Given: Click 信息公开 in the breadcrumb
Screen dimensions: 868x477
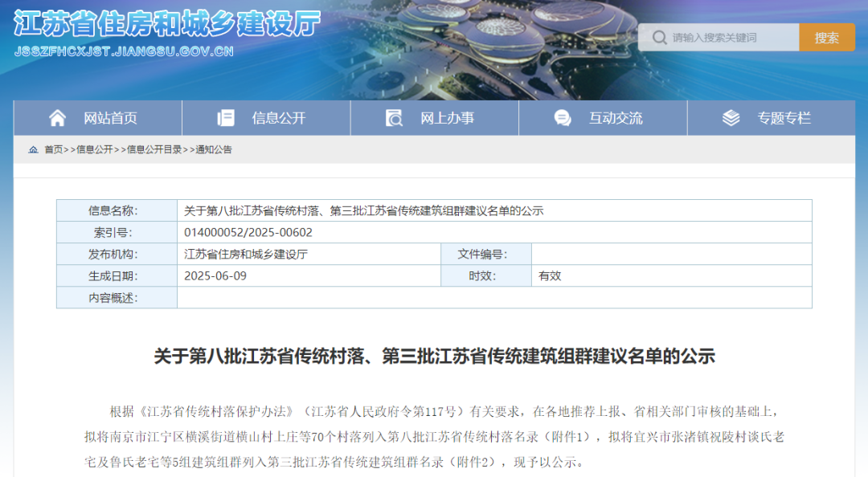Looking at the screenshot, I should click(94, 149).
